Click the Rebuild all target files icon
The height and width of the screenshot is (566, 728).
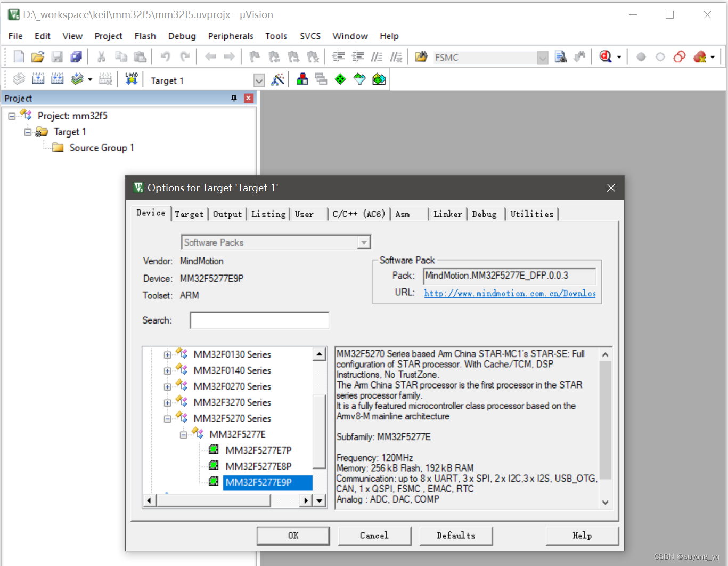point(57,79)
